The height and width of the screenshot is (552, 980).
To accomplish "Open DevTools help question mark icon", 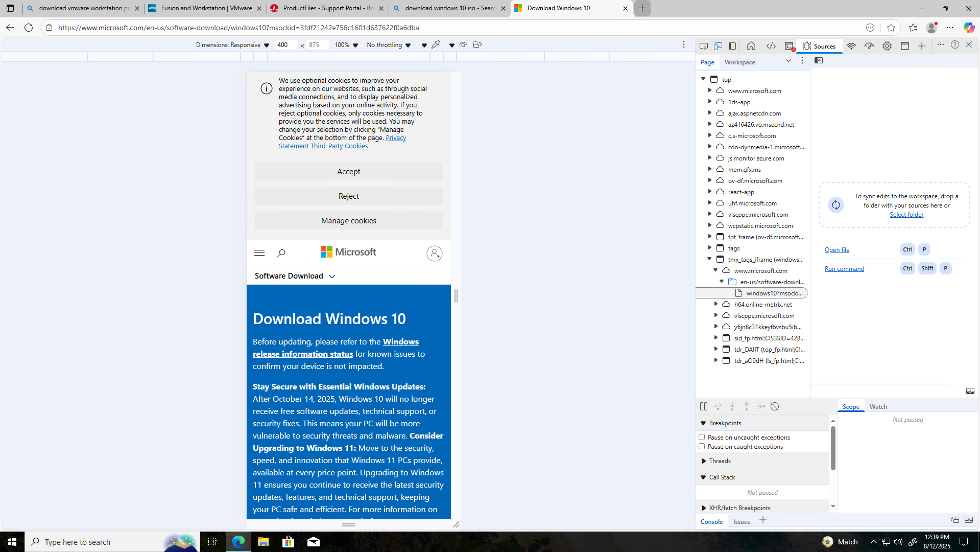I will [x=954, y=45].
